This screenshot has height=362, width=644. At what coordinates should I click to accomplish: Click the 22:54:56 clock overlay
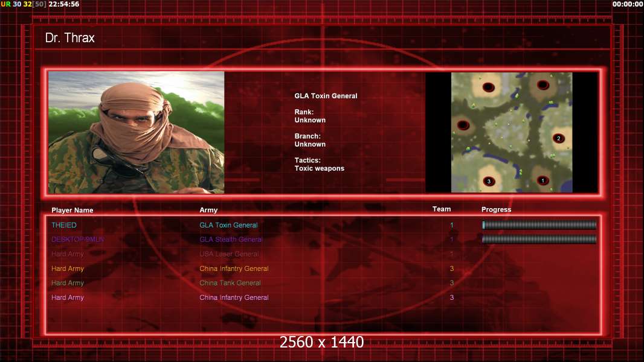(63, 4)
